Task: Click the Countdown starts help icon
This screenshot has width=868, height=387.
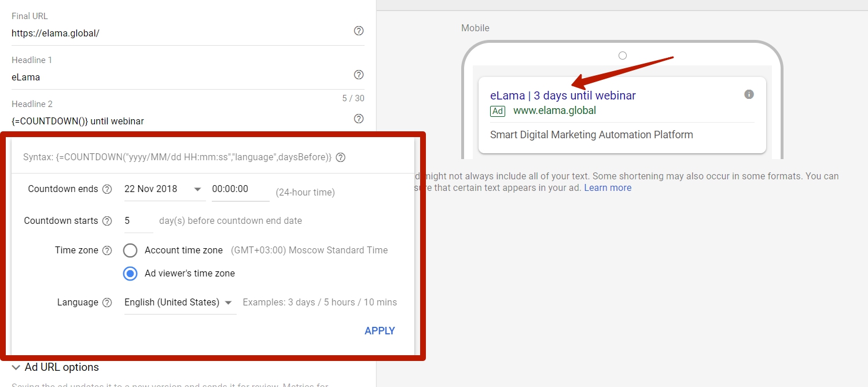Action: [107, 221]
